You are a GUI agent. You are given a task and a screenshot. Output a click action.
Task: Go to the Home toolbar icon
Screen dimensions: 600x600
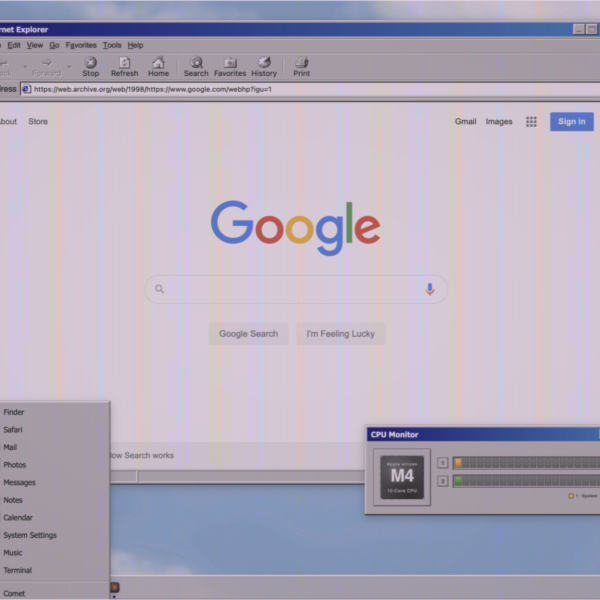pos(158,67)
